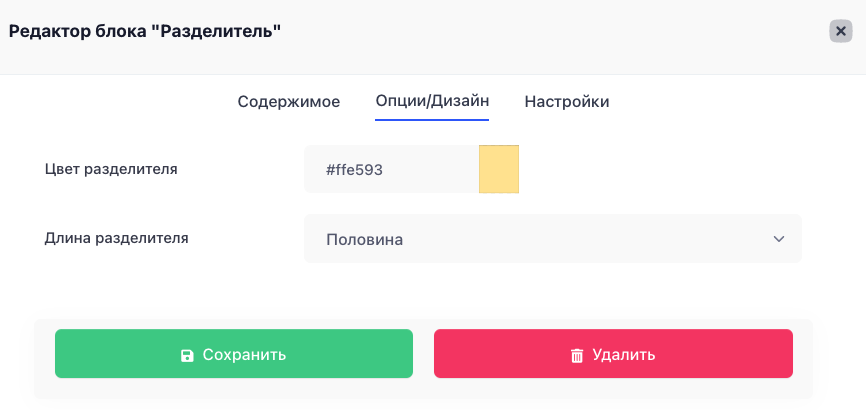This screenshot has width=866, height=410.
Task: Open the yellow divider color swatch
Action: pos(499,169)
